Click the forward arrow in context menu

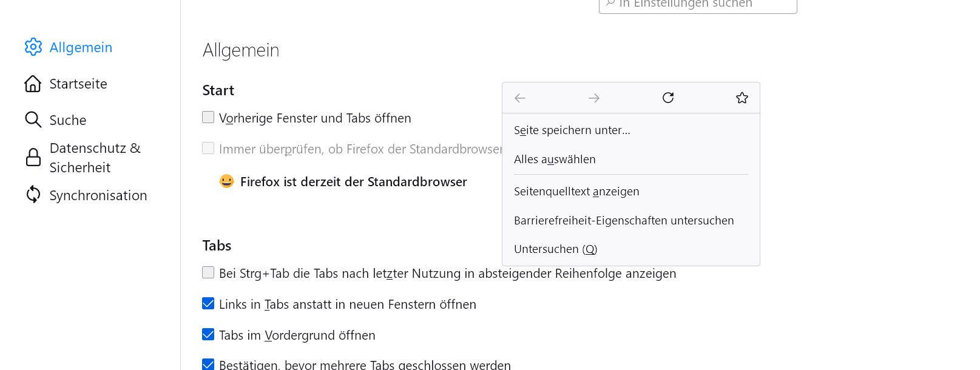(594, 98)
